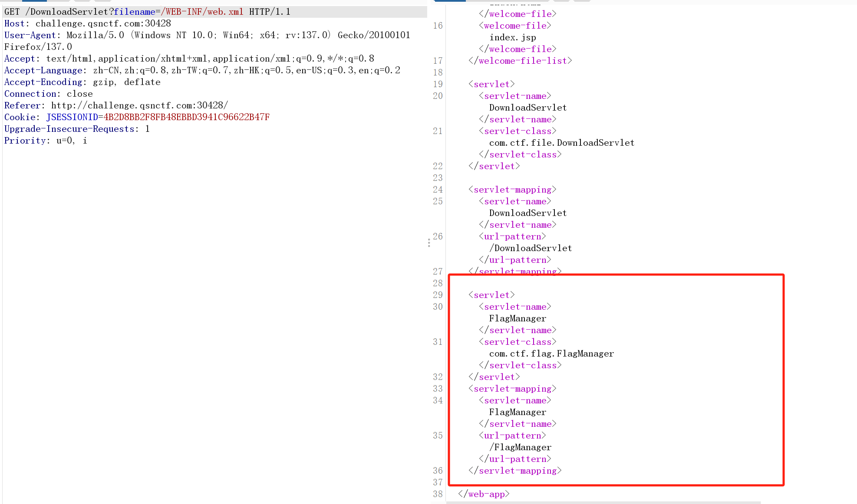
Task: Click line number 38 in response gutter
Action: pos(438,494)
